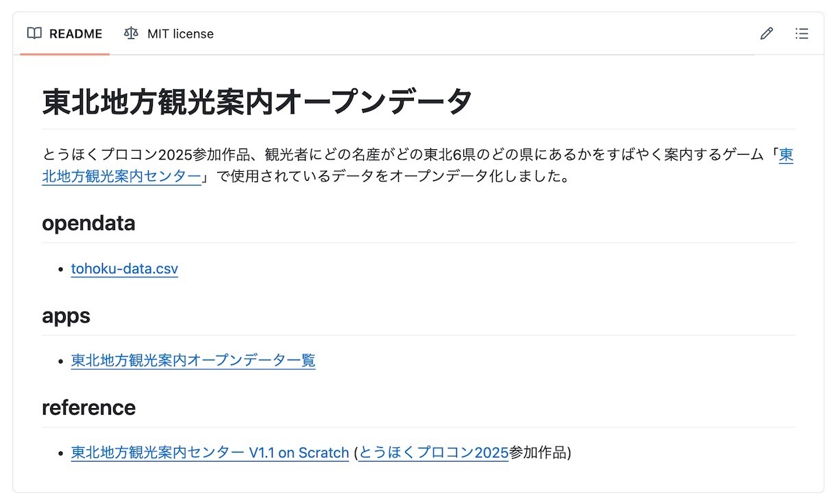
Task: Click the 東北地方観光案内オープンデータ main heading
Action: pyautogui.click(x=258, y=102)
